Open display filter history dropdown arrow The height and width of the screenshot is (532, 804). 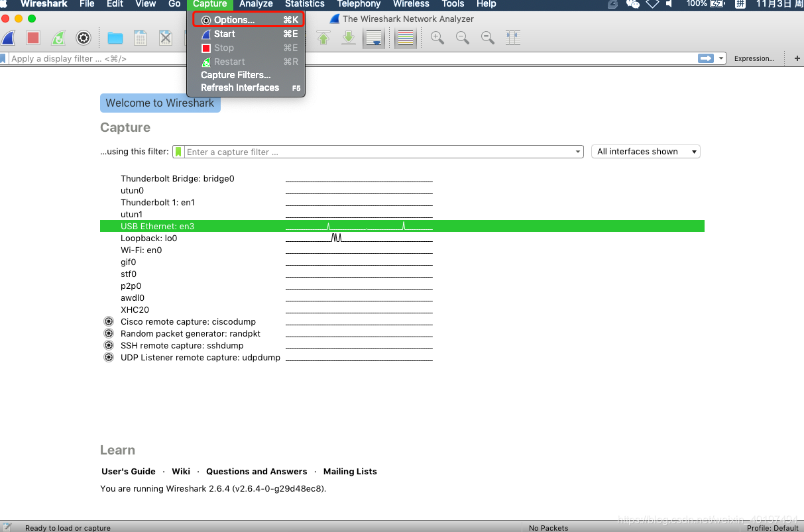(x=721, y=58)
